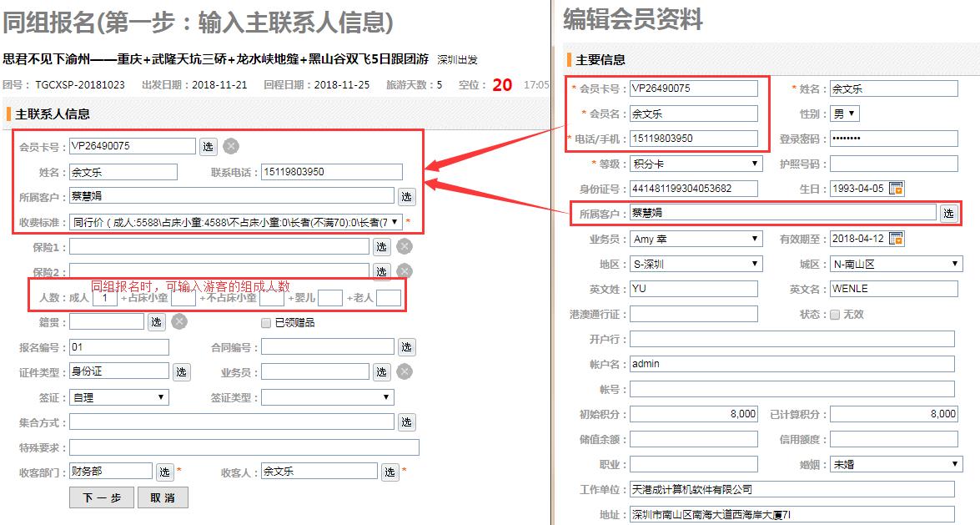This screenshot has width=980, height=525.
Task: Focus the 港澳通行证 input field
Action: [694, 314]
